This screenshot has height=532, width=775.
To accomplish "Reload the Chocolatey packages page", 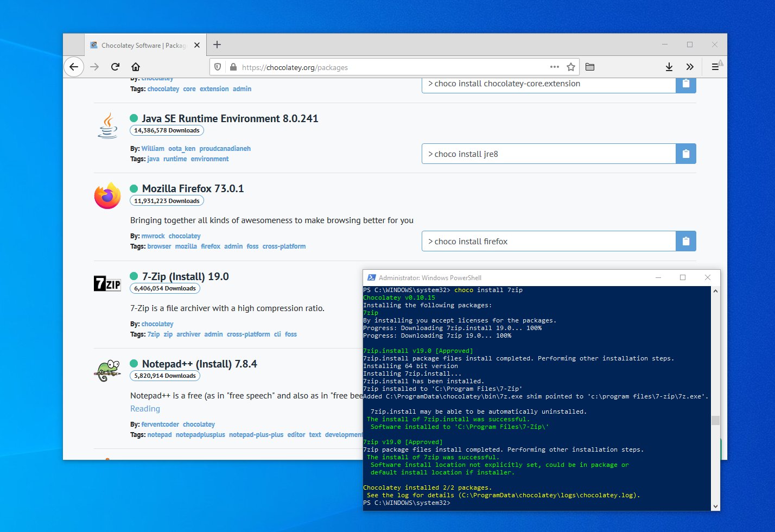I will (x=115, y=67).
